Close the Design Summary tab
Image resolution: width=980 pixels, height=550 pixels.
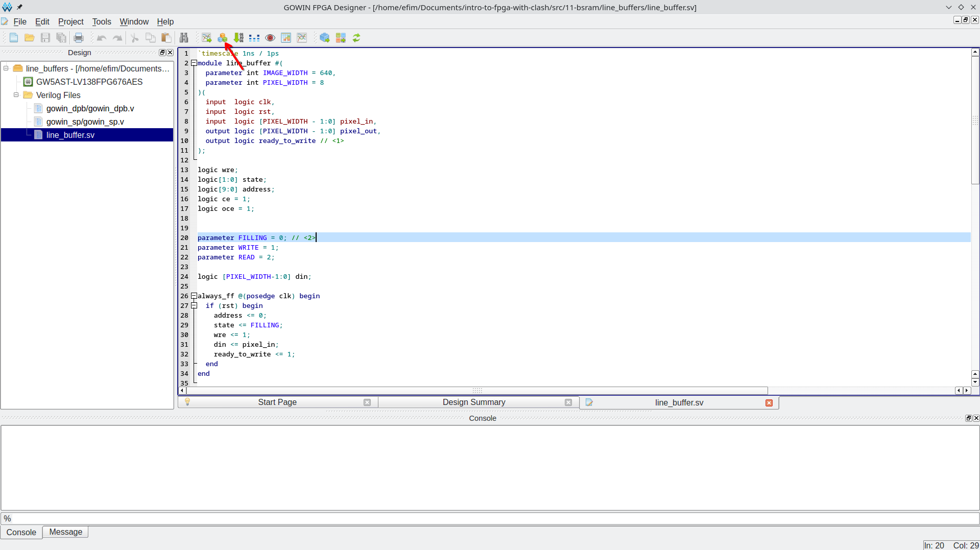pyautogui.click(x=568, y=402)
